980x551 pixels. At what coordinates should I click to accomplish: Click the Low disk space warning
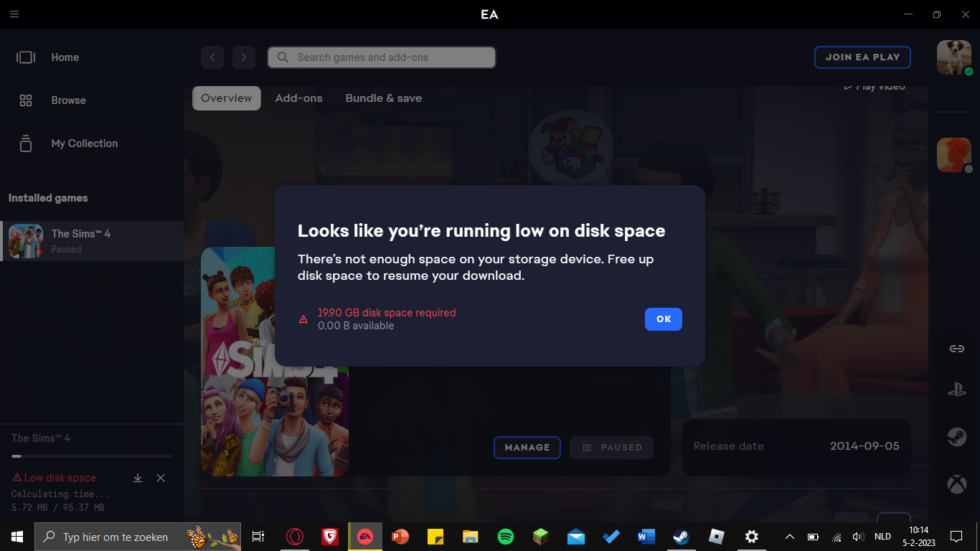click(55, 478)
